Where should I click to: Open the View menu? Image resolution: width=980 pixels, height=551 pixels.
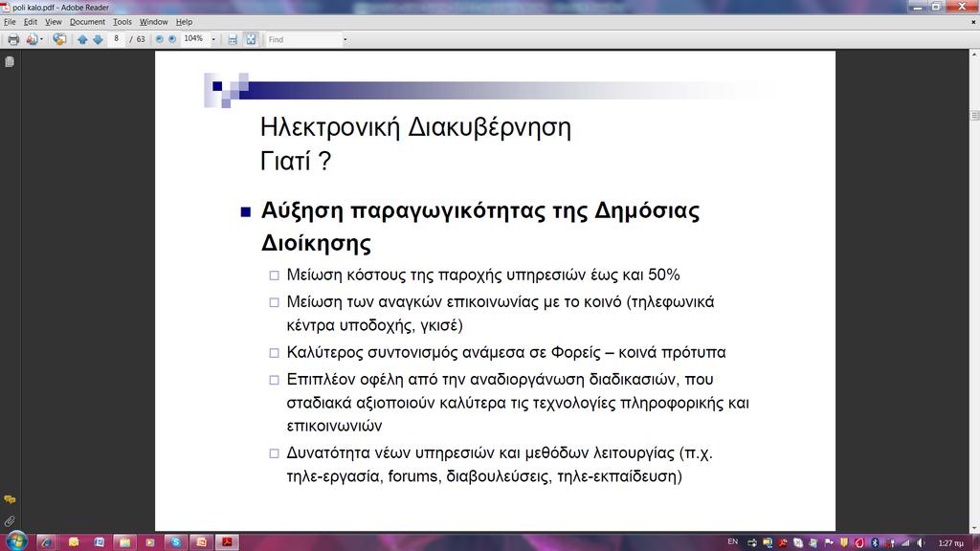click(x=54, y=22)
